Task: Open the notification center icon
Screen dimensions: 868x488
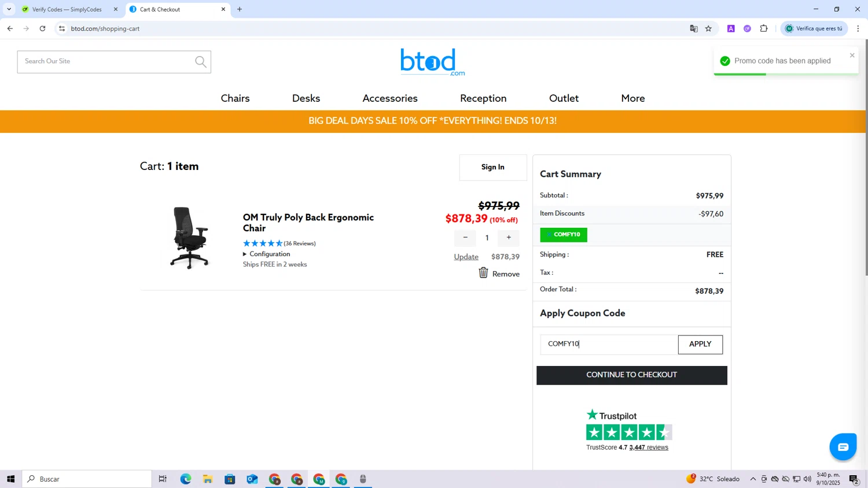Action: coord(854,479)
